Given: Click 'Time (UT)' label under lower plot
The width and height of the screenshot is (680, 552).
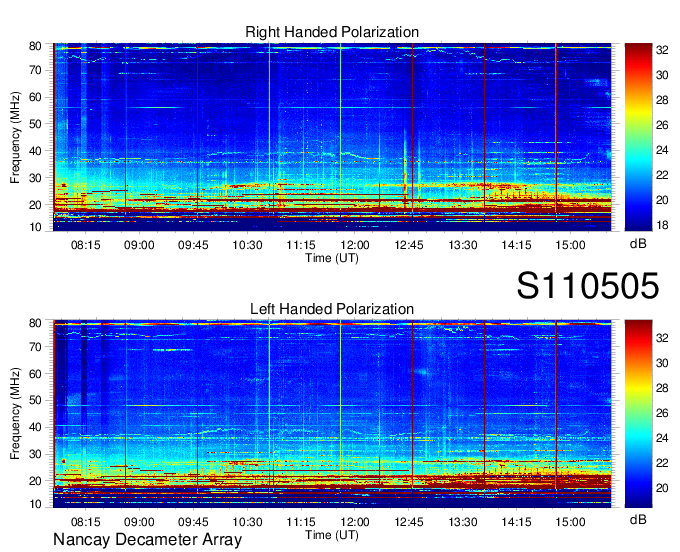Looking at the screenshot, I should tap(332, 535).
